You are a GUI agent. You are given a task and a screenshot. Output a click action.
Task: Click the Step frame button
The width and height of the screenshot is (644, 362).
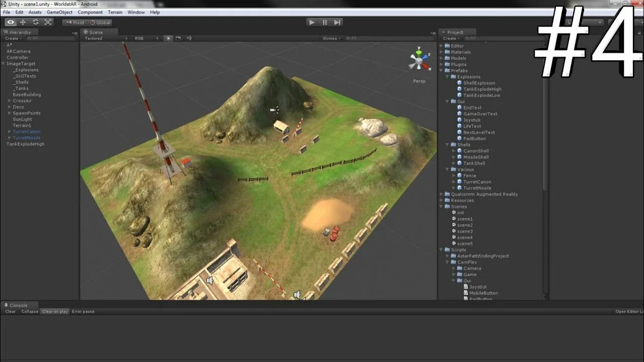pos(337,22)
